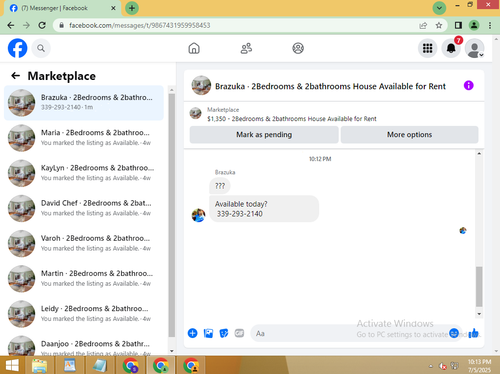Open the purple conversation information icon
The image size is (500, 374).
pyautogui.click(x=468, y=86)
